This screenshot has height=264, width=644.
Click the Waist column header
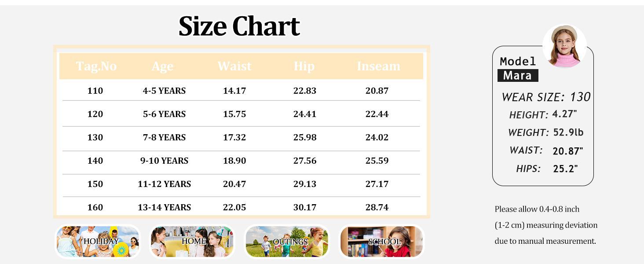(x=234, y=66)
